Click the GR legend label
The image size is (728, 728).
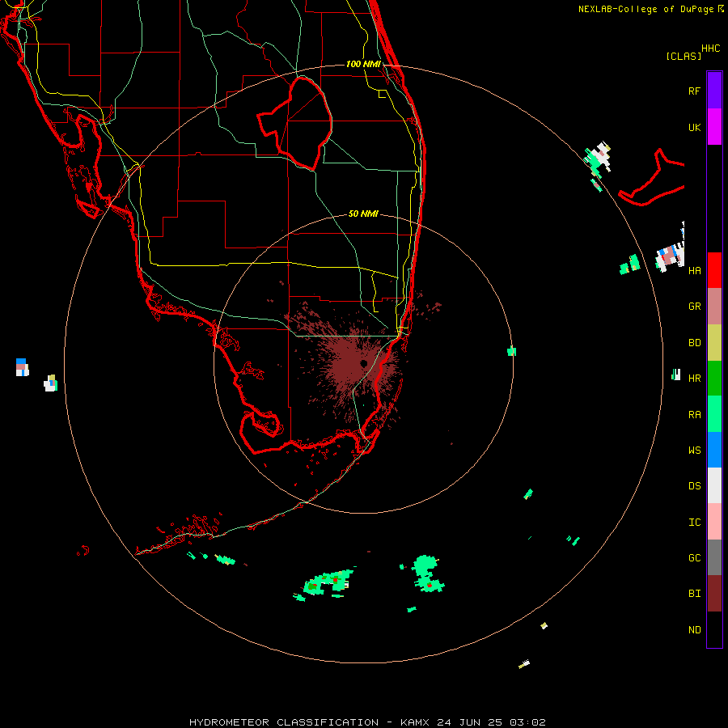pos(694,307)
